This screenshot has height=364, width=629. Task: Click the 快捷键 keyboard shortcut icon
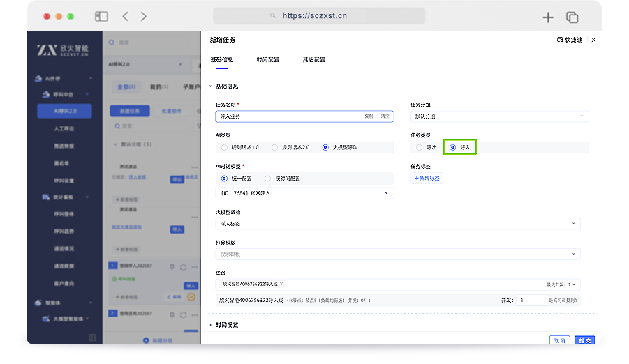pyautogui.click(x=561, y=40)
